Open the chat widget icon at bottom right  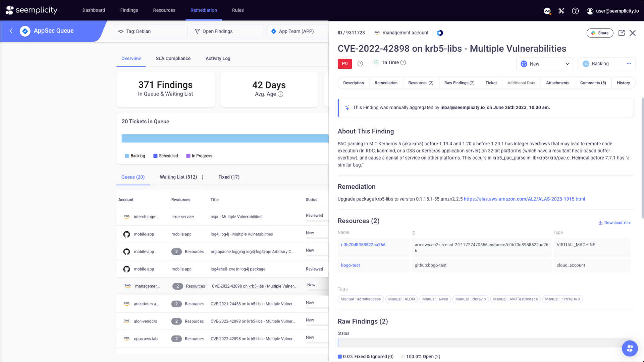click(x=630, y=348)
